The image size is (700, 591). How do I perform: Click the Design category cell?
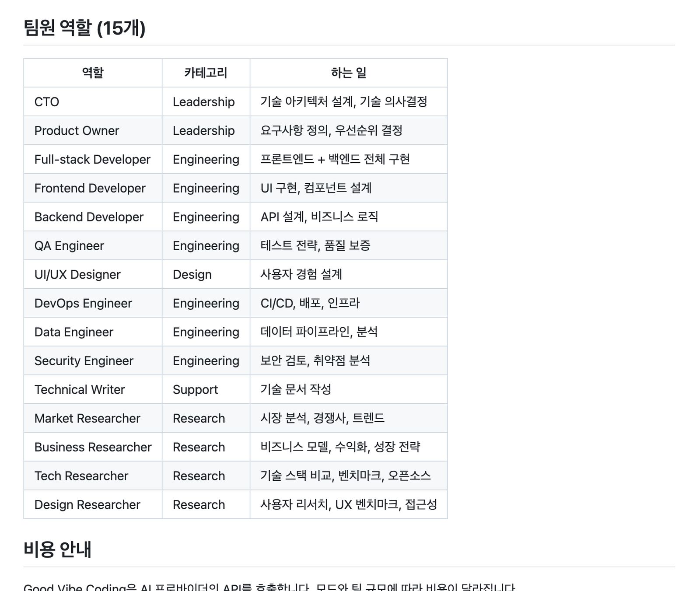coord(206,274)
